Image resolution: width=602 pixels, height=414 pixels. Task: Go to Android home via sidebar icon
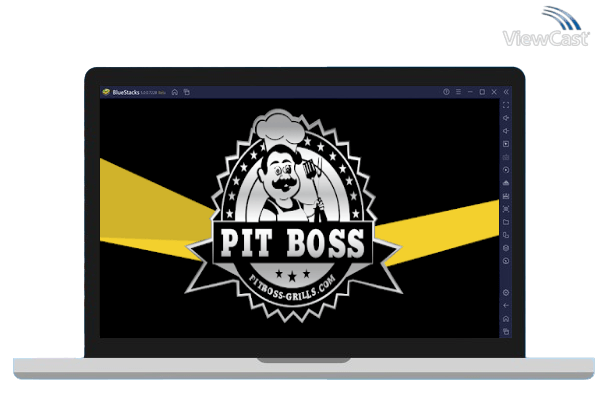coord(506,319)
